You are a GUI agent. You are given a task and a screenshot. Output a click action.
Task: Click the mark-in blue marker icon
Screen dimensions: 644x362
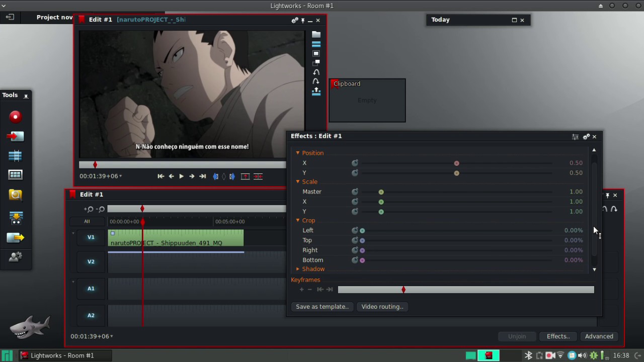[x=216, y=176]
